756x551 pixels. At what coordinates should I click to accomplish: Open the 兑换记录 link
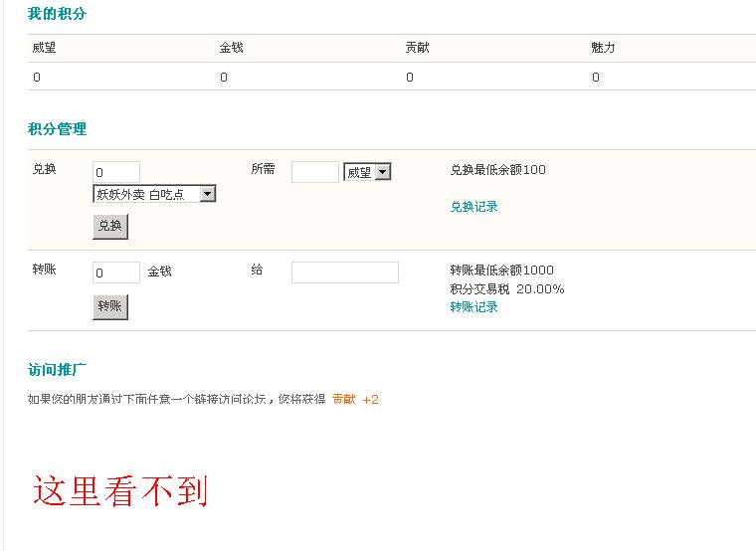[x=473, y=207]
